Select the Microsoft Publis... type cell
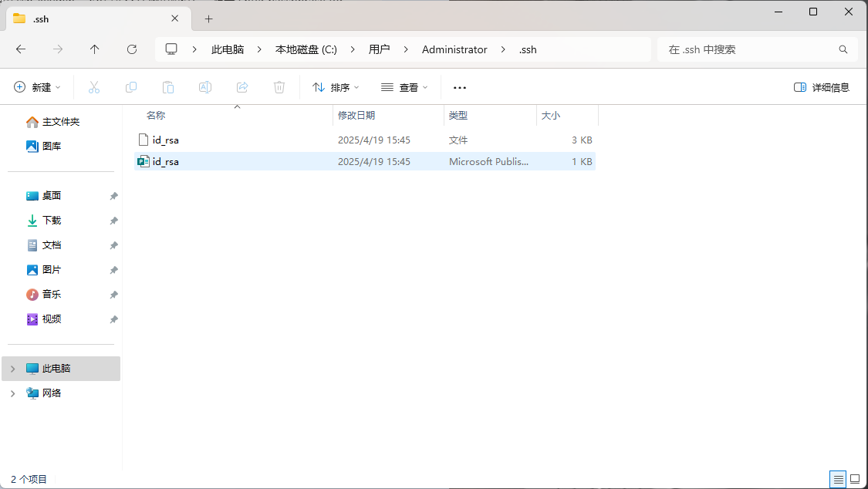 (489, 161)
